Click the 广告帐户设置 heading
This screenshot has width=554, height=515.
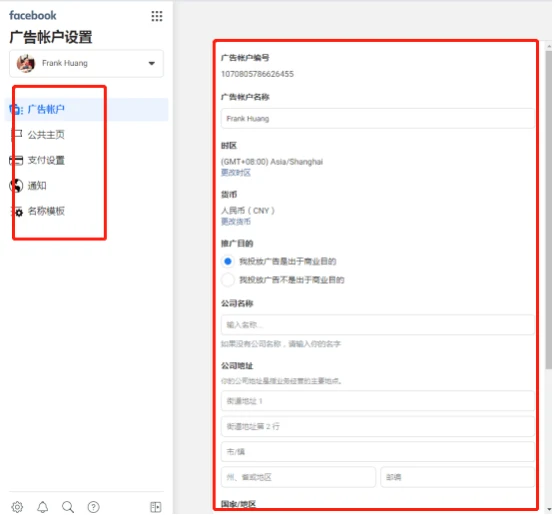(x=51, y=37)
